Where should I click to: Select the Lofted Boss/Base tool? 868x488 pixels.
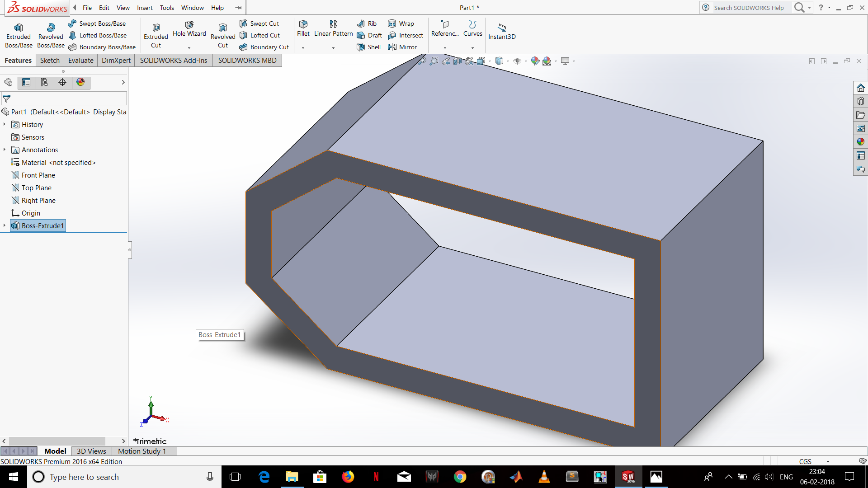click(98, 35)
